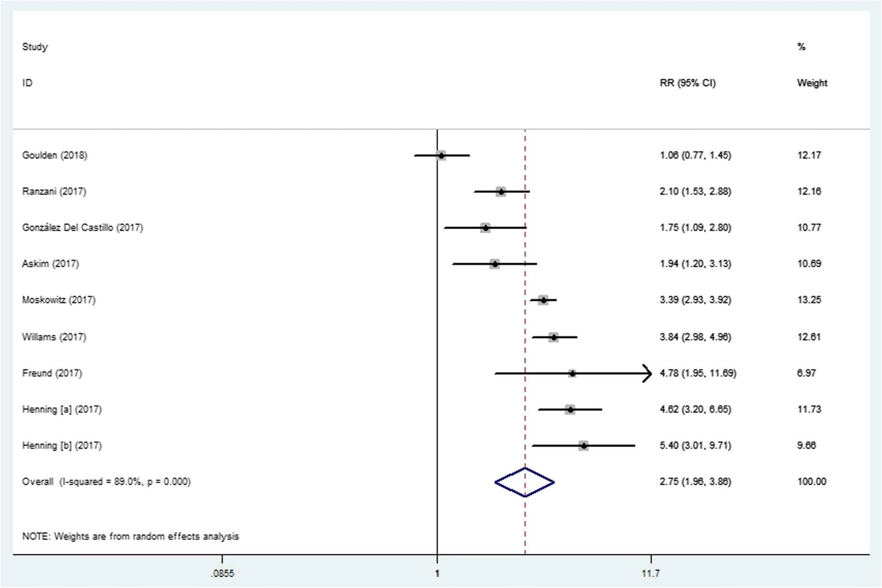This screenshot has height=588, width=882.
Task: Click the Study header text
Action: point(35,47)
